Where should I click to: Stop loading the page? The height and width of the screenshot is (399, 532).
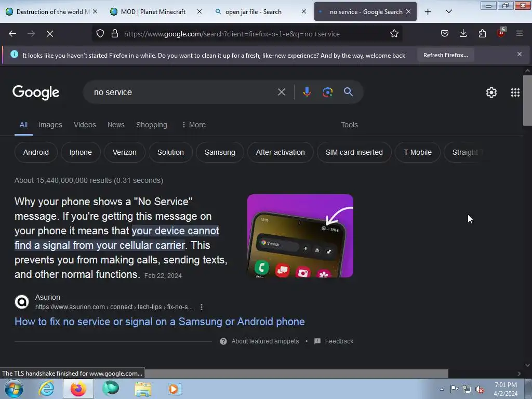tap(49, 34)
